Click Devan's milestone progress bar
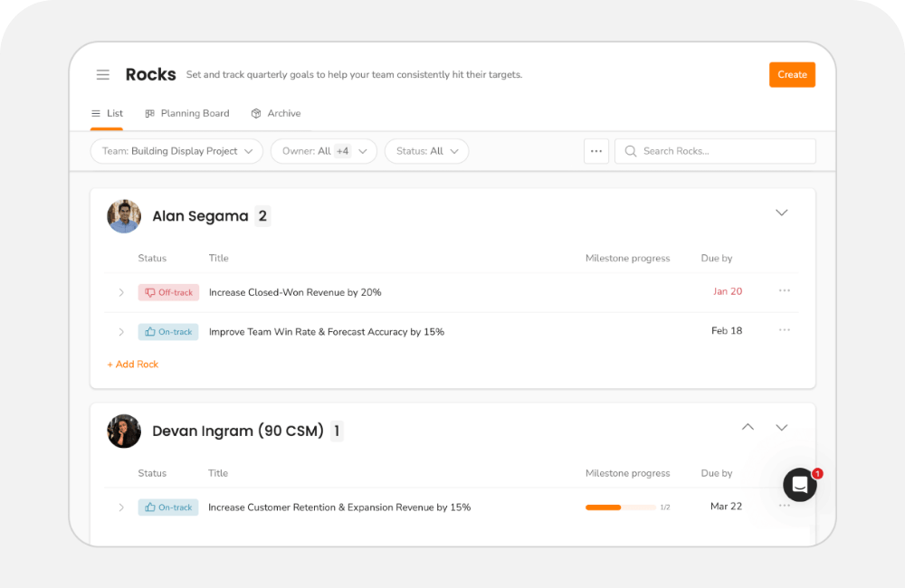 (619, 507)
